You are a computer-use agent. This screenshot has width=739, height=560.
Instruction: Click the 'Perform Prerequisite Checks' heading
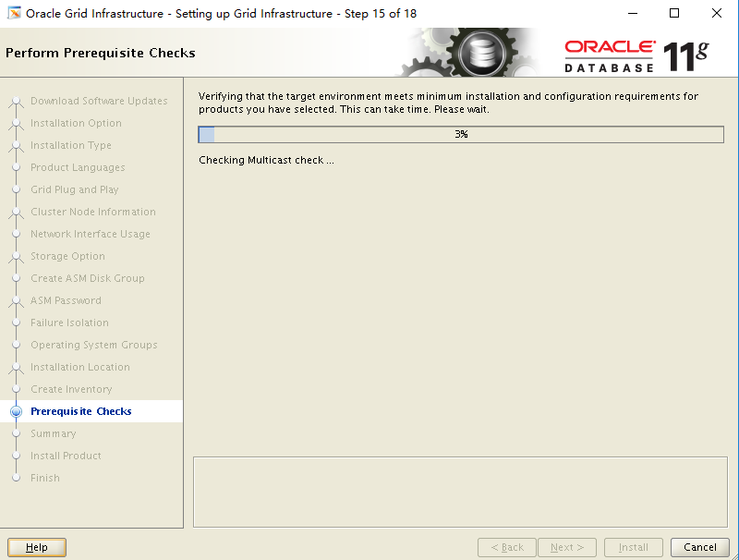pyautogui.click(x=101, y=53)
